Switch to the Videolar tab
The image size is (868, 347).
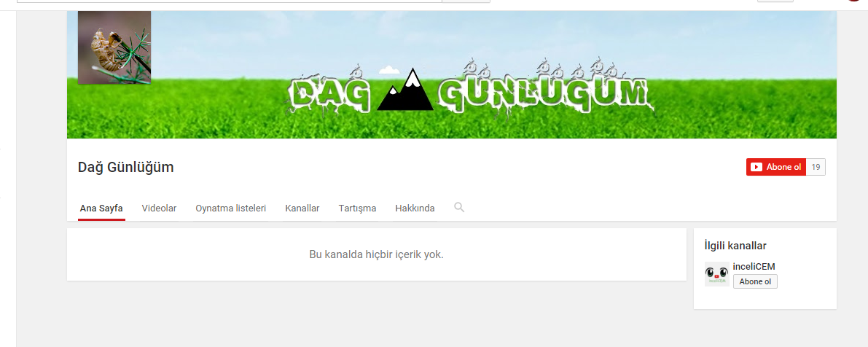pos(159,208)
